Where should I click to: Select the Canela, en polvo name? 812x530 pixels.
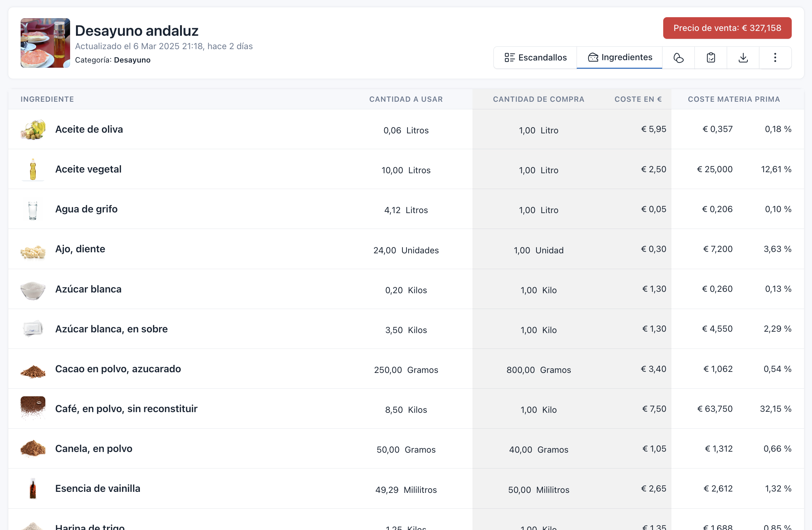point(94,449)
